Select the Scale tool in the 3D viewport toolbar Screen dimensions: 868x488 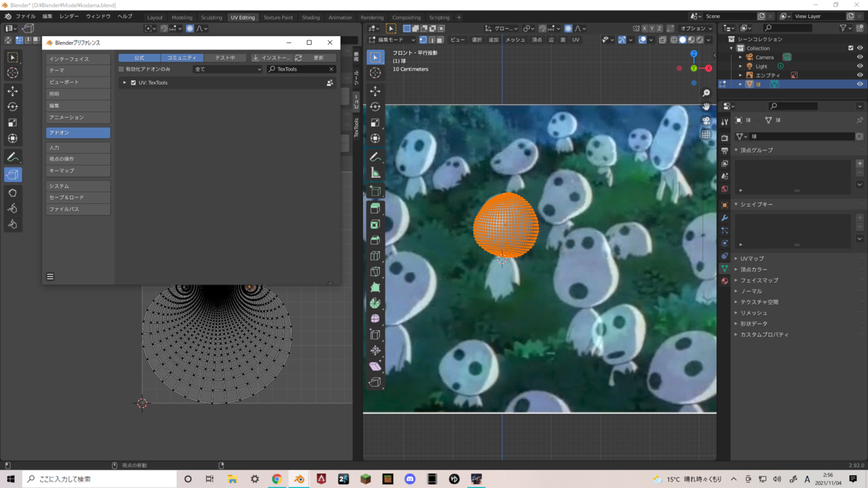point(375,123)
